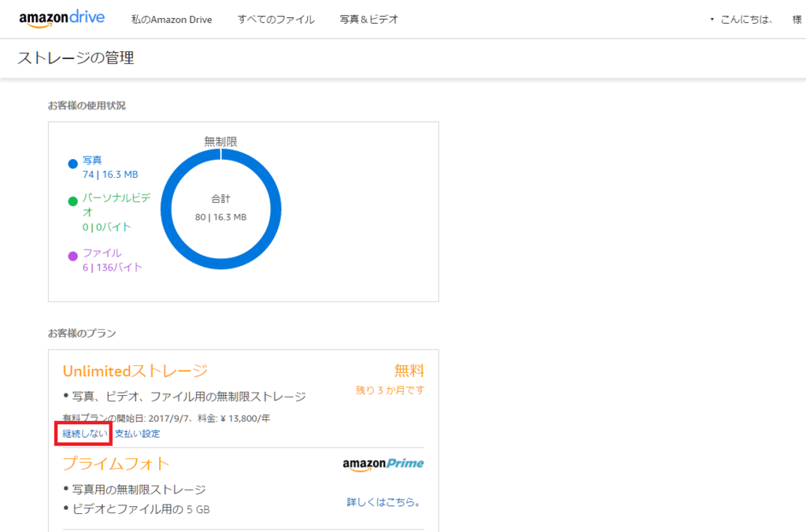Click the Amazon Drive logo
Image resolution: width=806 pixels, height=532 pixels.
click(x=61, y=19)
